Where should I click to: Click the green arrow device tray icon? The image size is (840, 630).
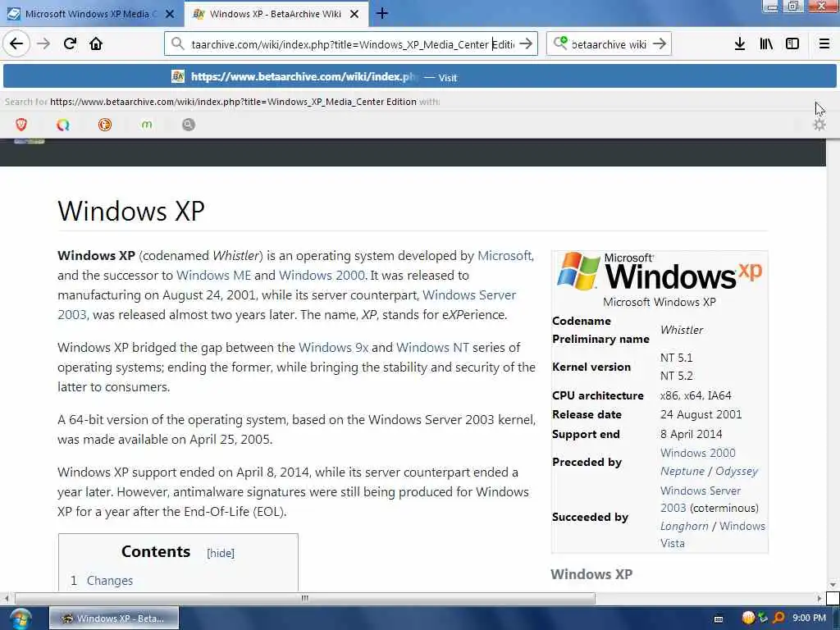click(x=763, y=618)
